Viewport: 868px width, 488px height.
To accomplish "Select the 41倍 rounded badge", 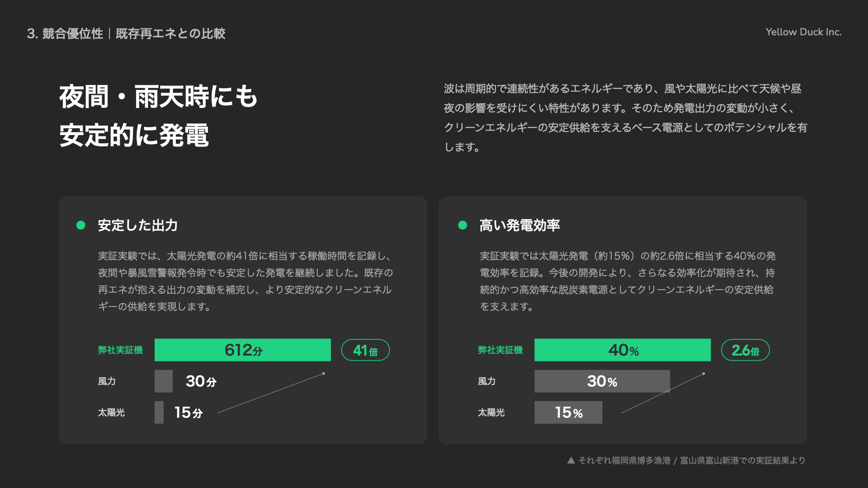I will (365, 350).
